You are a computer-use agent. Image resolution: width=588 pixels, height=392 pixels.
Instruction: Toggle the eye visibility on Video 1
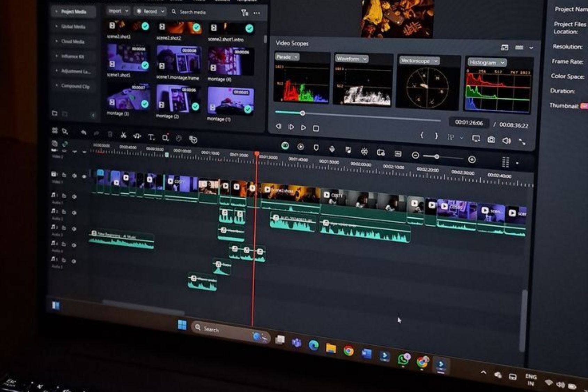[x=84, y=176]
